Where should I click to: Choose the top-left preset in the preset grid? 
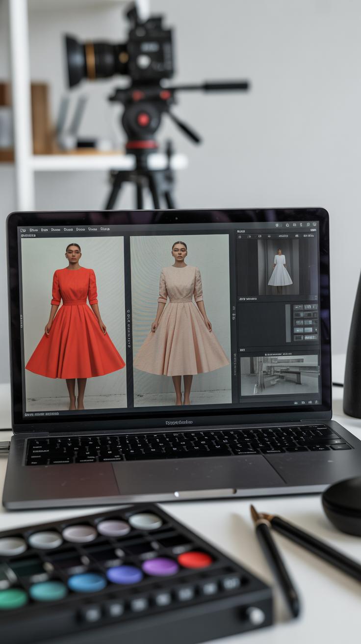pos(298,308)
